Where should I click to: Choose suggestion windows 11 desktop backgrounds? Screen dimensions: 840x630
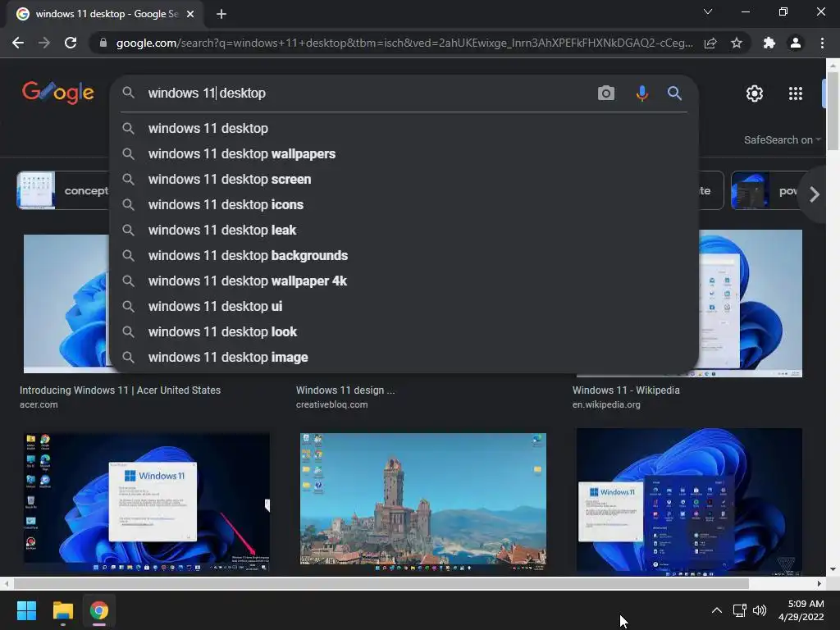point(404,256)
